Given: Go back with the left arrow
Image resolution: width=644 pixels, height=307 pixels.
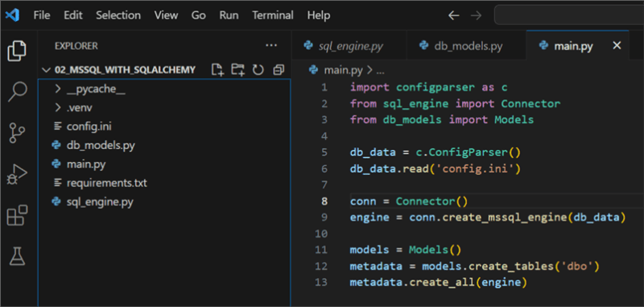Looking at the screenshot, I should click(453, 15).
